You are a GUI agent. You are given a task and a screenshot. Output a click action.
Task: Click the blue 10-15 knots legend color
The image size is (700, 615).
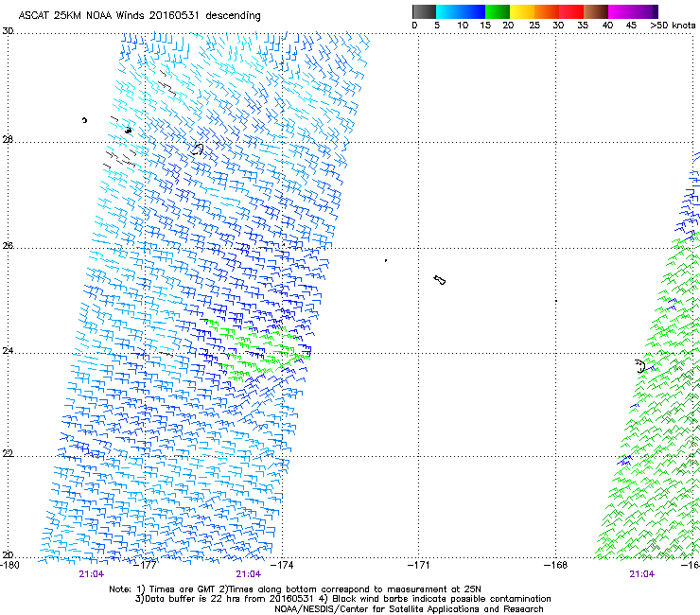tap(473, 11)
